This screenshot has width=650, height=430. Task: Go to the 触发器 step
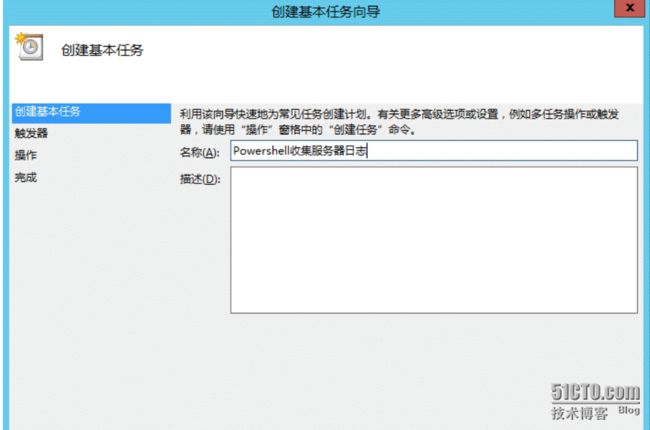click(31, 133)
